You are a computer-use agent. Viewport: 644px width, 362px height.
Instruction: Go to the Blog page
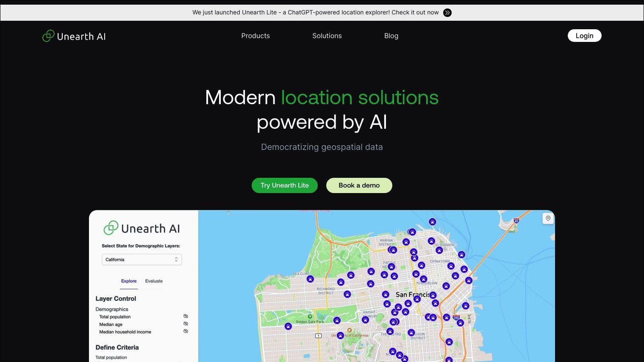[391, 36]
